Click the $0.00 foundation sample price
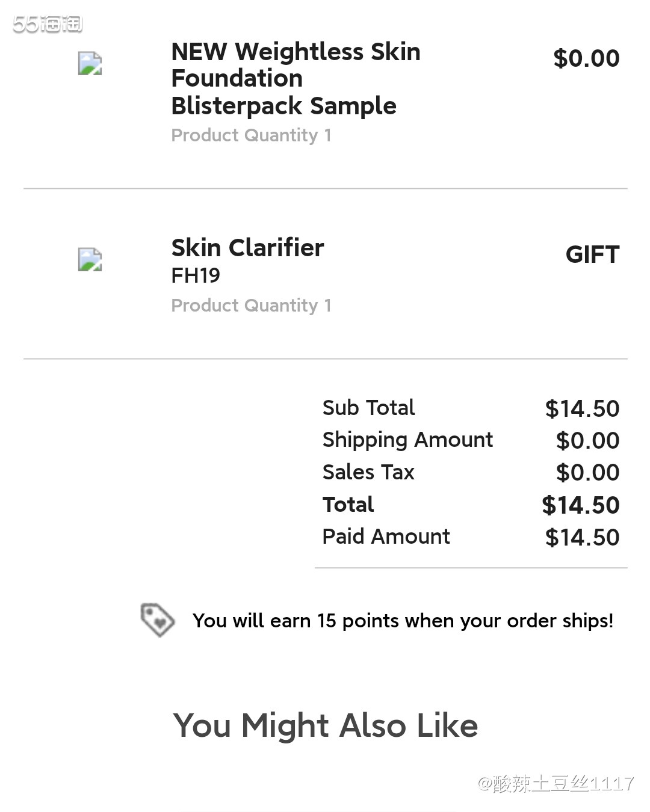Viewport: 650px width, 812px height. [x=586, y=58]
